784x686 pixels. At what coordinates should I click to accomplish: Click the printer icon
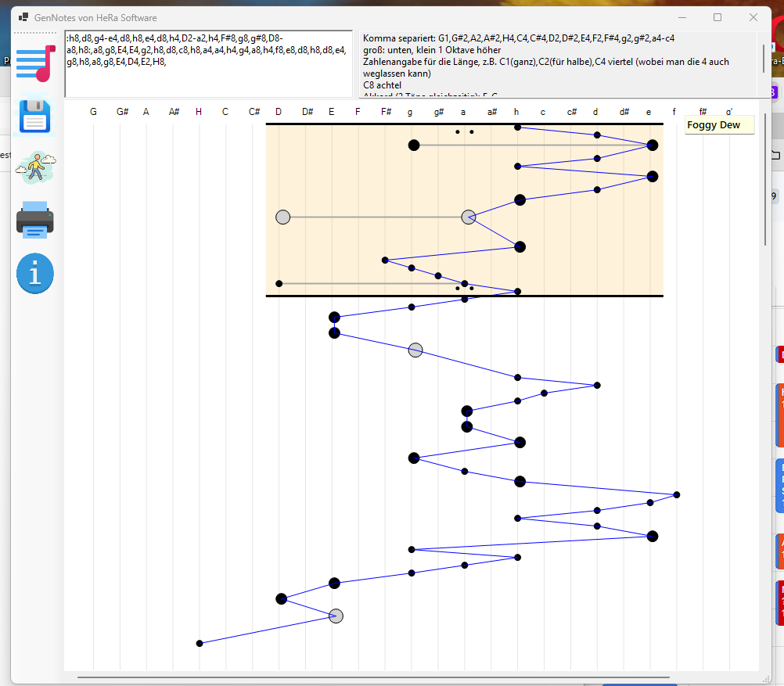(36, 220)
